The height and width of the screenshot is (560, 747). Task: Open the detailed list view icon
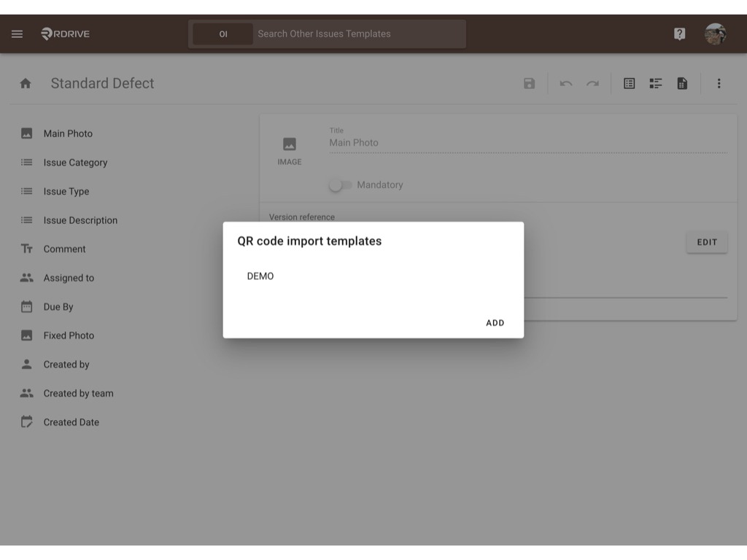click(x=656, y=84)
